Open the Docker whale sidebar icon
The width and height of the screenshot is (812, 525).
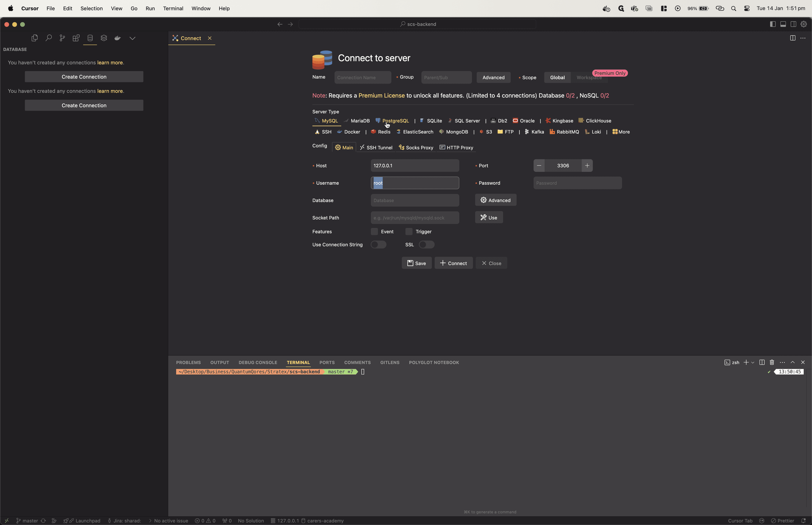click(x=118, y=38)
